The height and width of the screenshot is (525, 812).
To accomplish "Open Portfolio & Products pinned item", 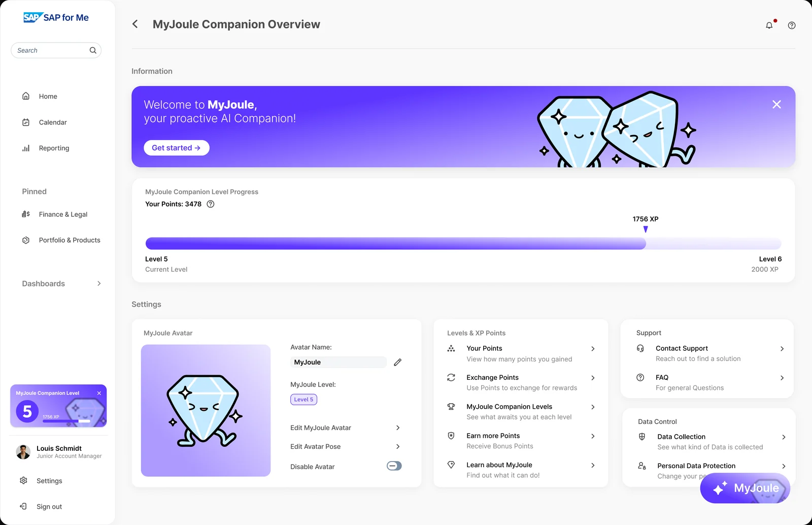I will tap(70, 240).
